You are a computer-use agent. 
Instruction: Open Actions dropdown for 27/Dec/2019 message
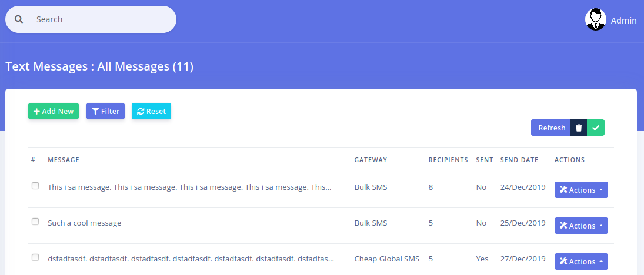click(580, 261)
